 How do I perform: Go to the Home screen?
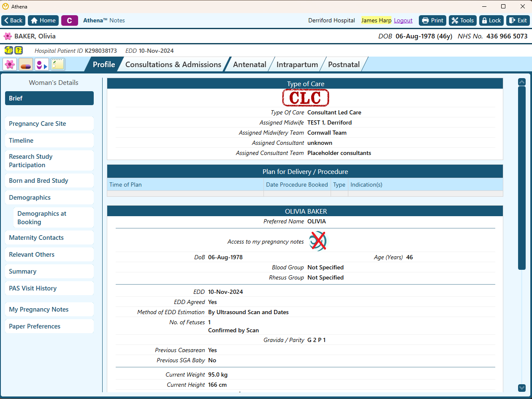point(43,20)
